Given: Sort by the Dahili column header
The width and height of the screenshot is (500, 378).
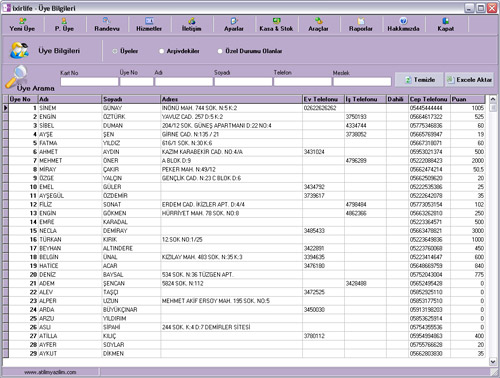Looking at the screenshot, I should pos(397,99).
